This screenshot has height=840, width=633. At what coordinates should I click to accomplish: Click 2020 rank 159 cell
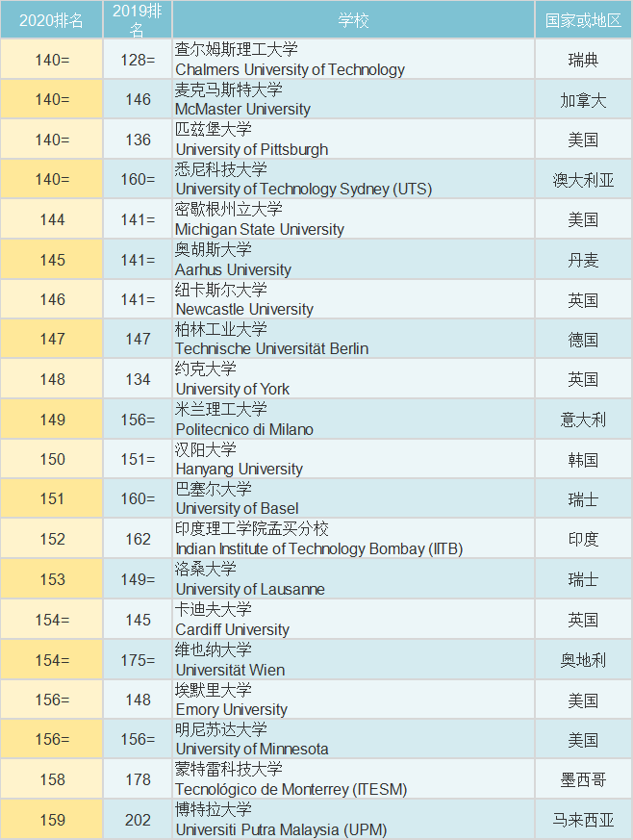tap(52, 820)
